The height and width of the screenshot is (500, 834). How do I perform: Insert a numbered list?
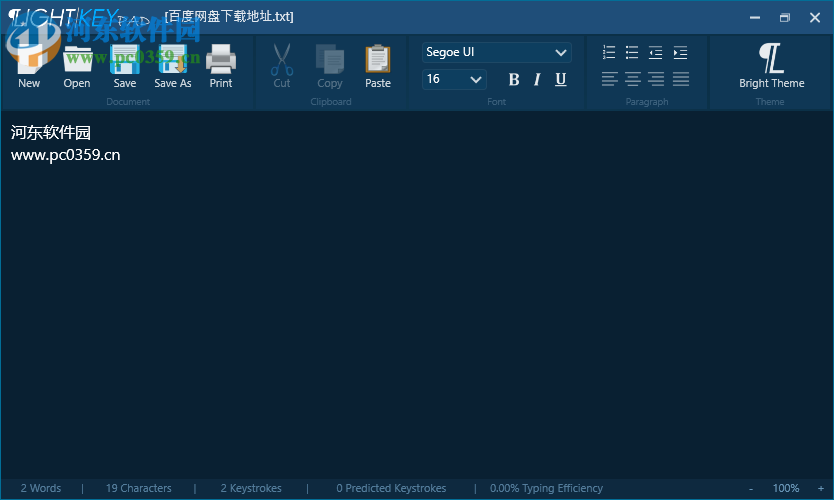609,52
